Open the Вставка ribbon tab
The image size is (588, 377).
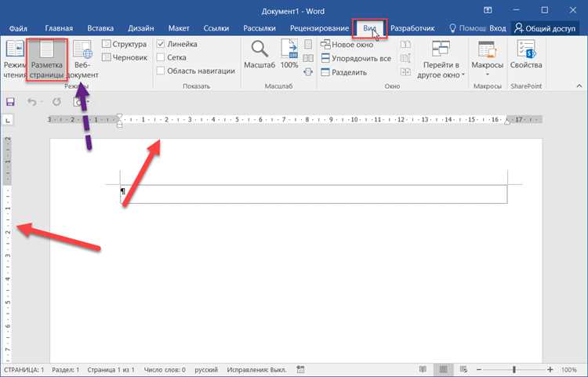[100, 28]
